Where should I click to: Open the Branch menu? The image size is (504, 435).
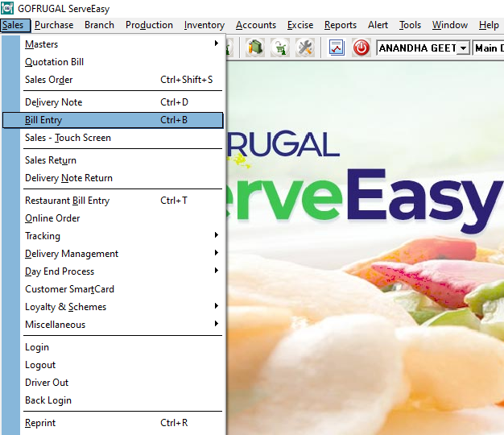pyautogui.click(x=99, y=25)
